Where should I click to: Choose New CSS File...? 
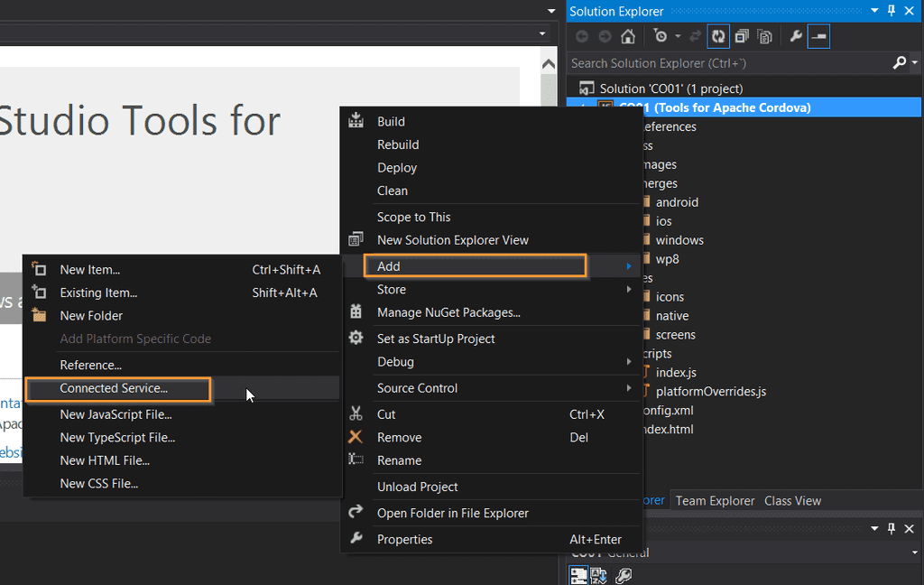click(182, 484)
